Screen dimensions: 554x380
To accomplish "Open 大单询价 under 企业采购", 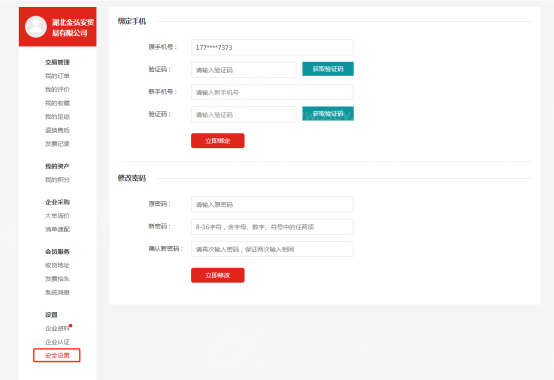I will [x=57, y=216].
